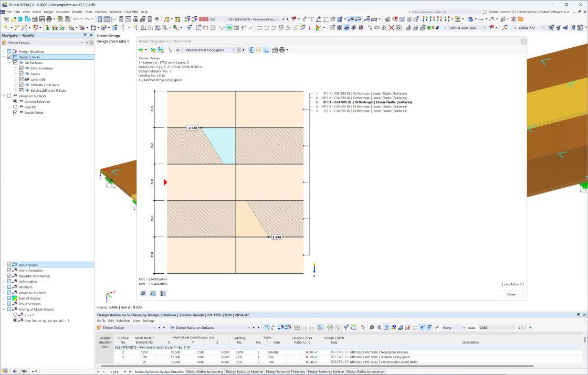Image resolution: width=588 pixels, height=375 pixels.
Task: Click the second icon beside the magnifier at dialog bottom
Action: 153,293
